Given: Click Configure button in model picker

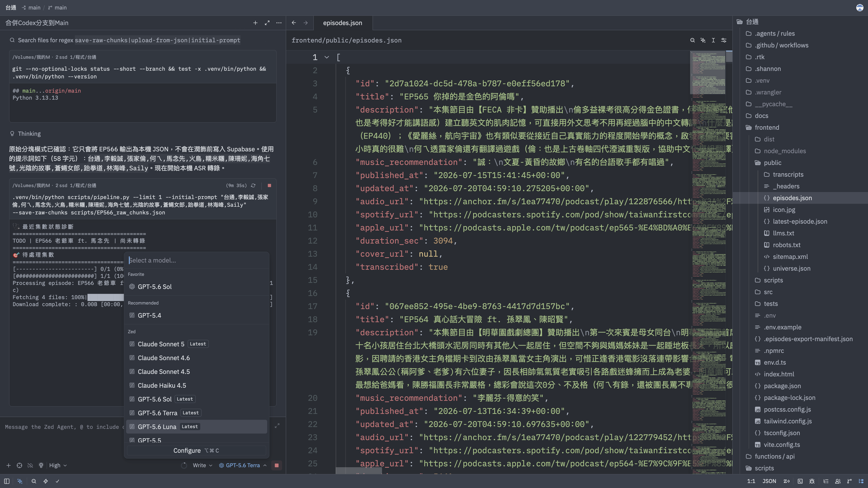Looking at the screenshot, I should pyautogui.click(x=196, y=451).
